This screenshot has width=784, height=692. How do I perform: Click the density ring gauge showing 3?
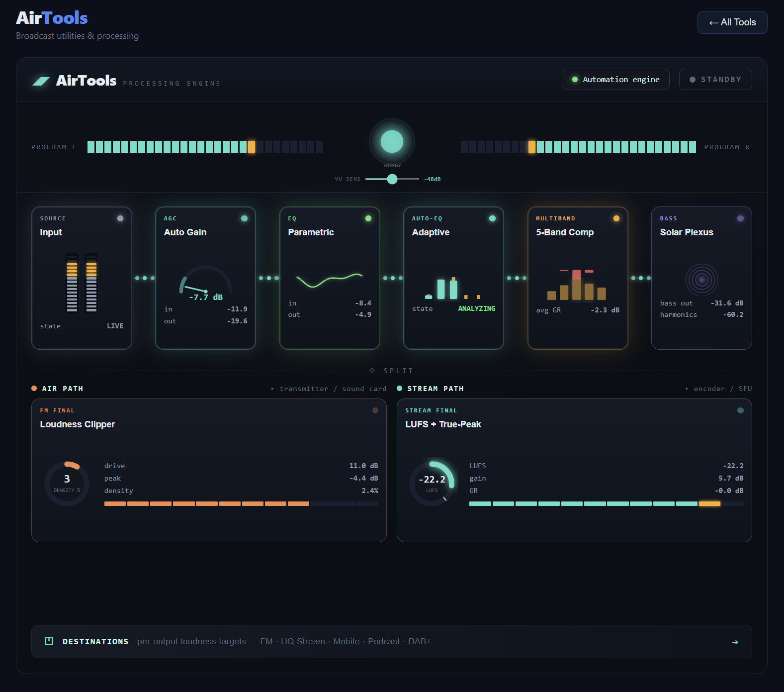point(67,484)
